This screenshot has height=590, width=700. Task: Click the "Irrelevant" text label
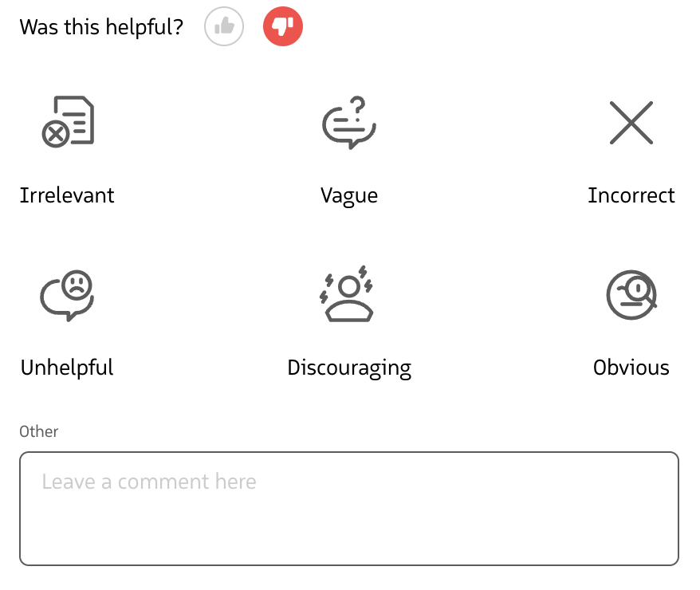[x=67, y=195]
